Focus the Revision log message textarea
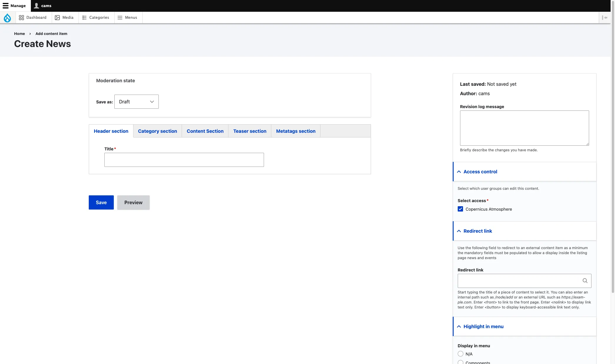The height and width of the screenshot is (364, 615). (x=524, y=128)
